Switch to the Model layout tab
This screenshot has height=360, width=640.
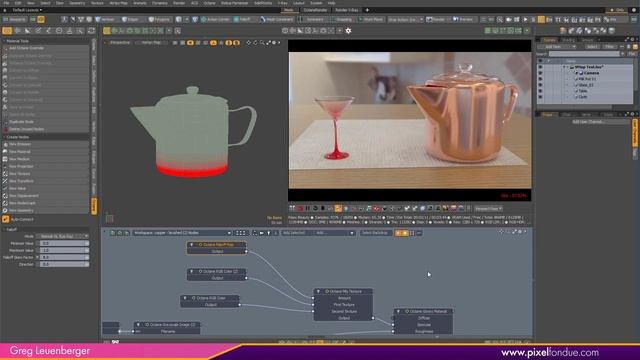click(289, 10)
